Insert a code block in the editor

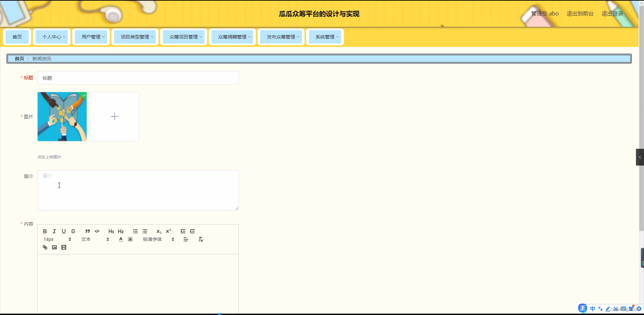pyautogui.click(x=97, y=231)
